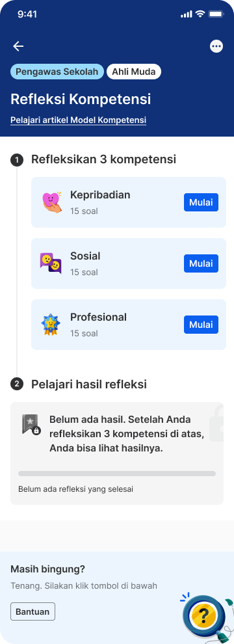
Task: Tap the question mark magnifier help icon
Action: point(204,615)
